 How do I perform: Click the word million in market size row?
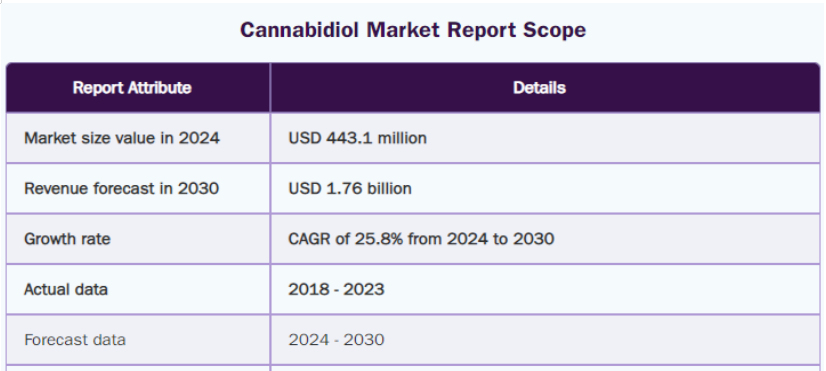coord(402,138)
